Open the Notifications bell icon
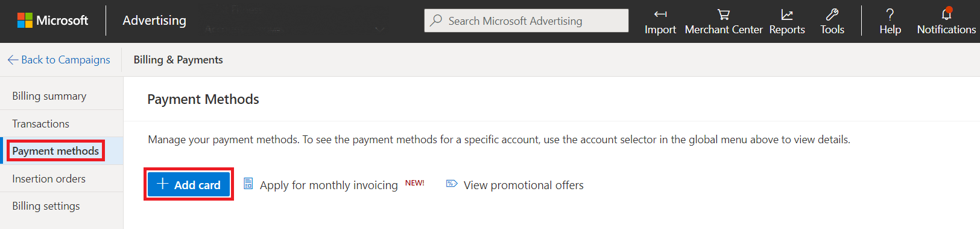 (x=947, y=14)
